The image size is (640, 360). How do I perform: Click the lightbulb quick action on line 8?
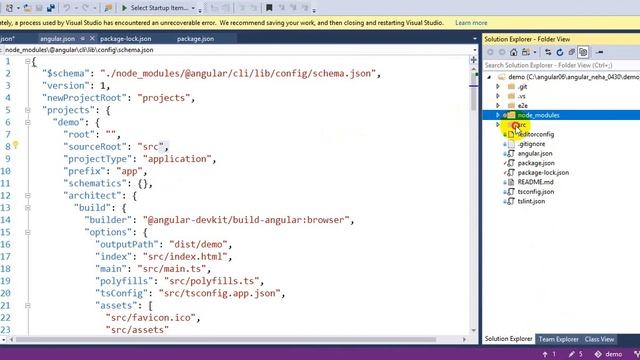pyautogui.click(x=16, y=145)
